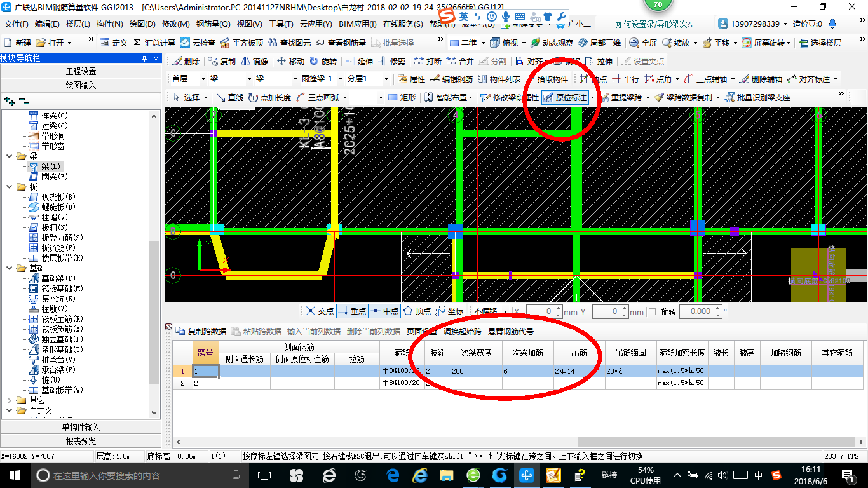The width and height of the screenshot is (868, 488).
Task: Select the 延伸 extend tool
Action: click(359, 62)
